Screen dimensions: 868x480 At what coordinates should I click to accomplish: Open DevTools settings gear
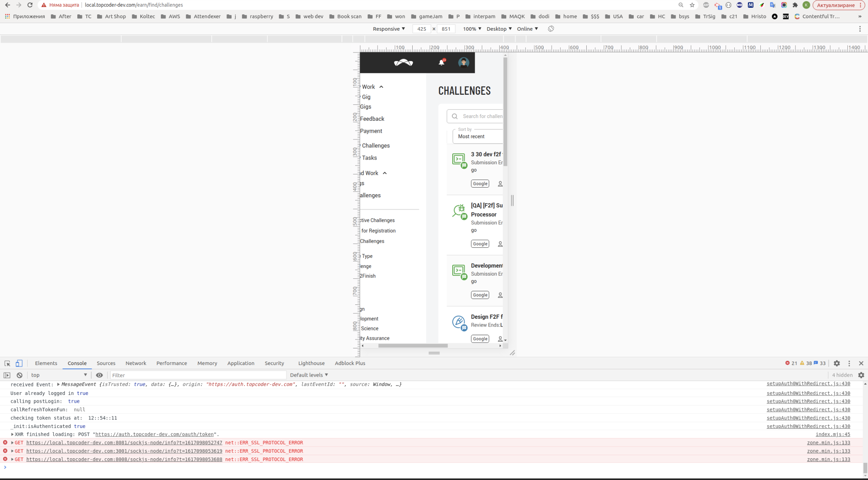click(837, 363)
